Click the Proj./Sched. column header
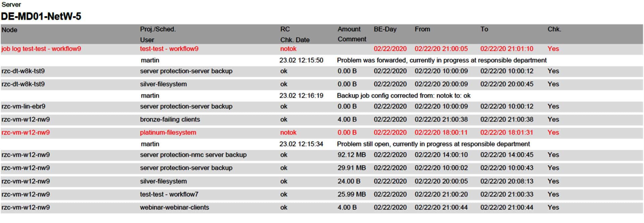644x223 pixels. coord(158,29)
